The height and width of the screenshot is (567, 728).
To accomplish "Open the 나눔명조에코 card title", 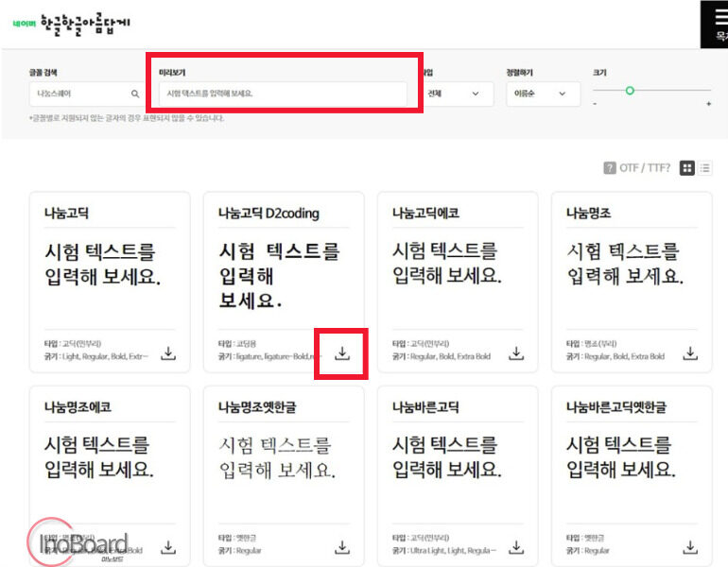I will (78, 407).
